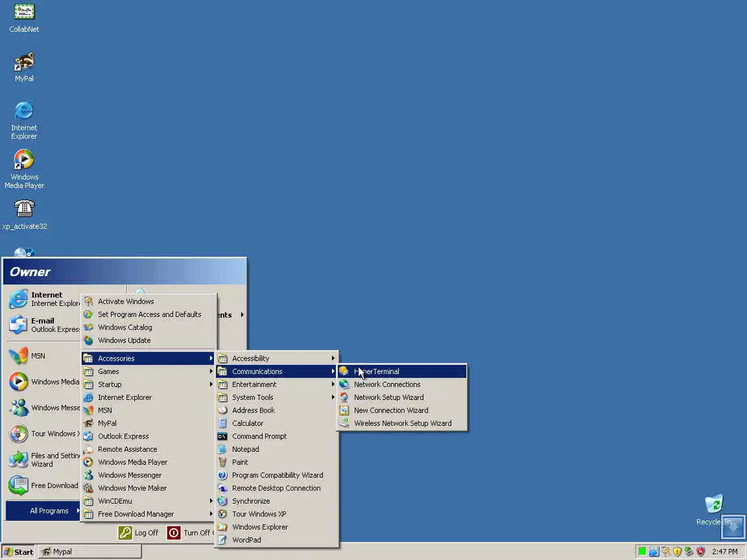Screen dimensions: 747x560
Task: Select the MyPal desktop shortcut icon
Action: click(x=24, y=62)
